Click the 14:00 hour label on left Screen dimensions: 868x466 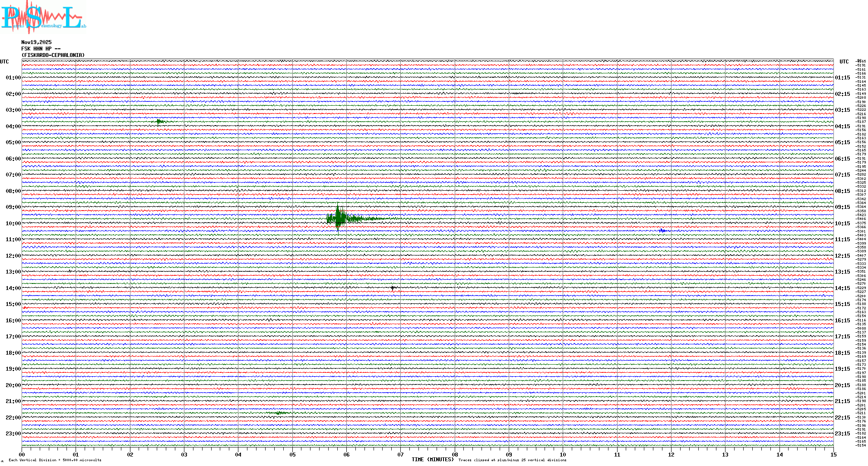click(13, 288)
